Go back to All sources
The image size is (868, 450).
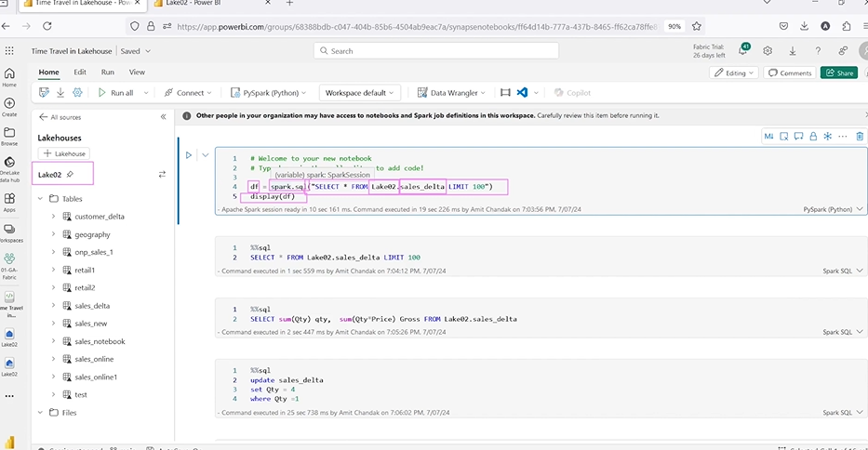click(60, 117)
